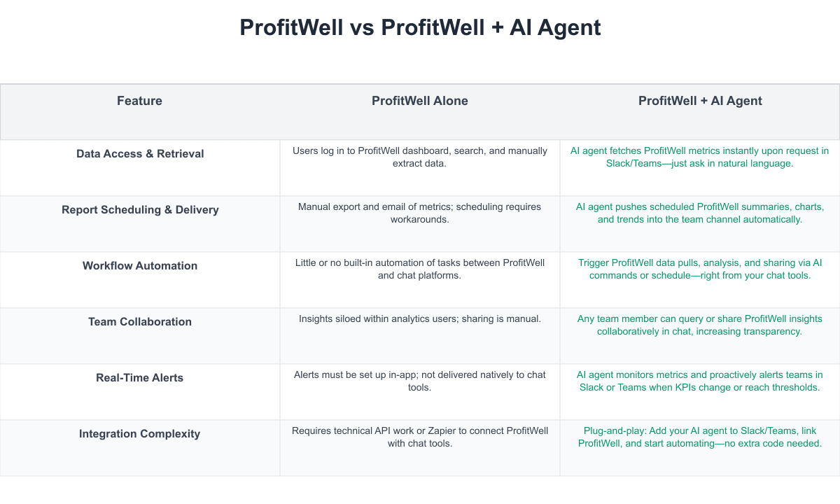Select the green text about triggering data pulls

[x=700, y=269]
